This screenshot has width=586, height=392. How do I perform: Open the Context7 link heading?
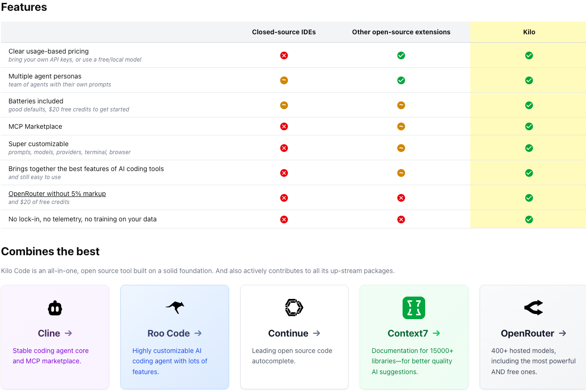tap(414, 333)
